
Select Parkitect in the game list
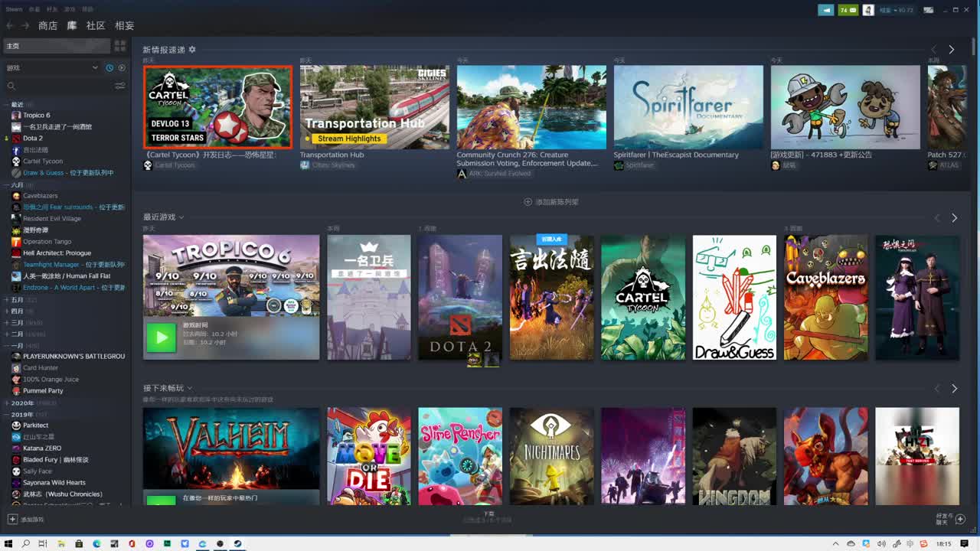coord(36,425)
